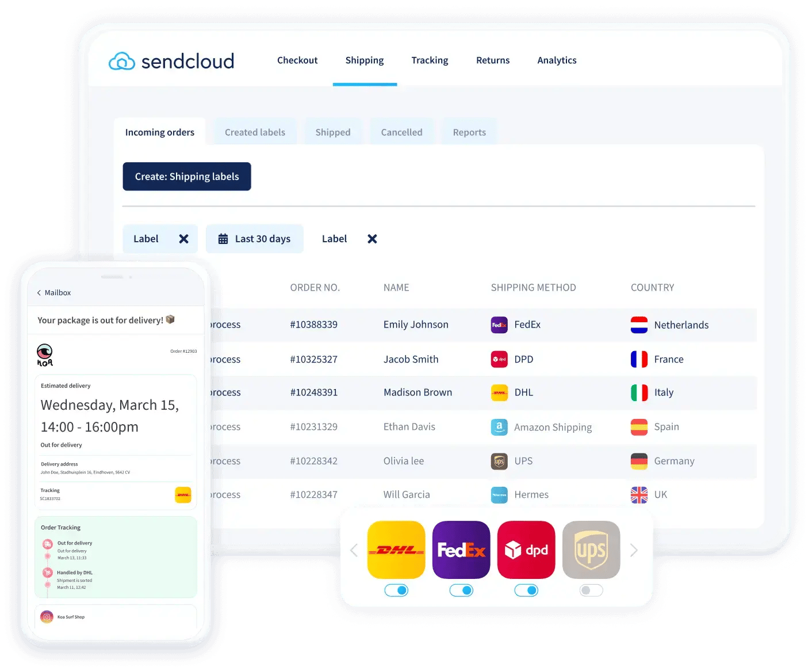Select order number #10228347
This screenshot has height=671, width=812.
pos(313,495)
